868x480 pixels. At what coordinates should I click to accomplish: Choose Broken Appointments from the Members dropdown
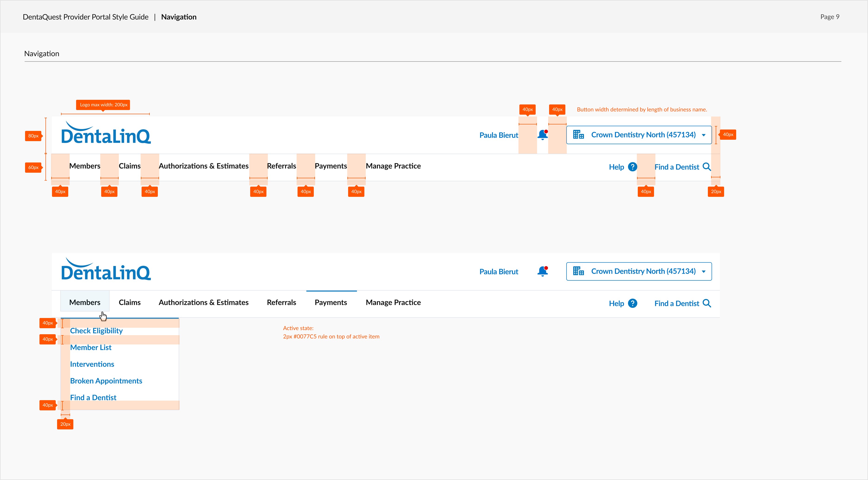[x=106, y=381]
